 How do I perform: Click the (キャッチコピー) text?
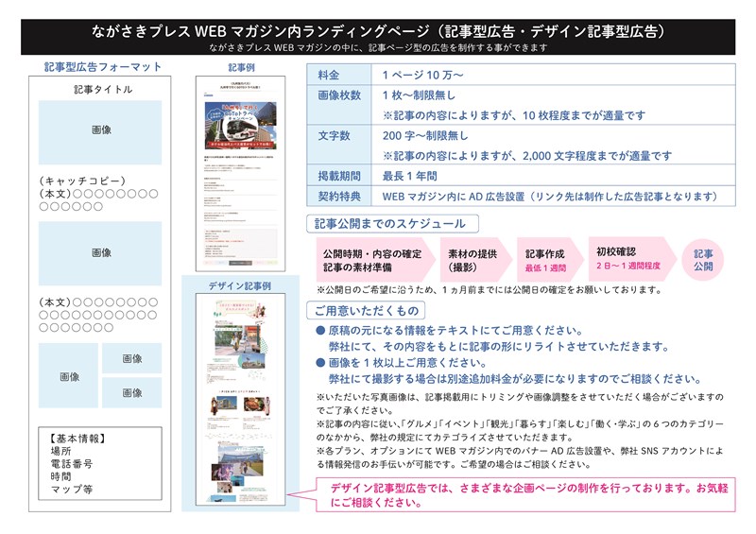82,181
